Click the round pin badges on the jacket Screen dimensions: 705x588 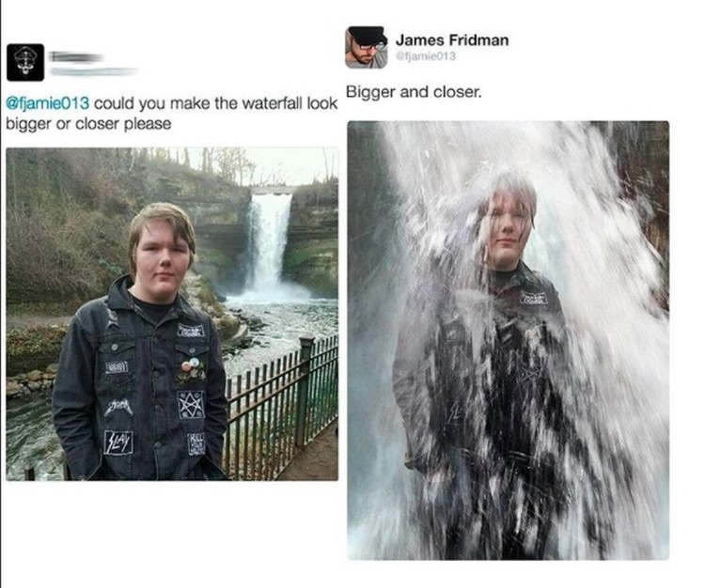pos(191,364)
